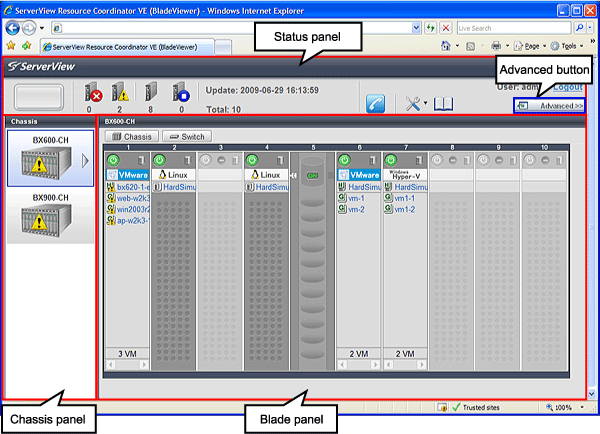Click the browser Home icon
This screenshot has height=434, width=600.
click(x=446, y=46)
